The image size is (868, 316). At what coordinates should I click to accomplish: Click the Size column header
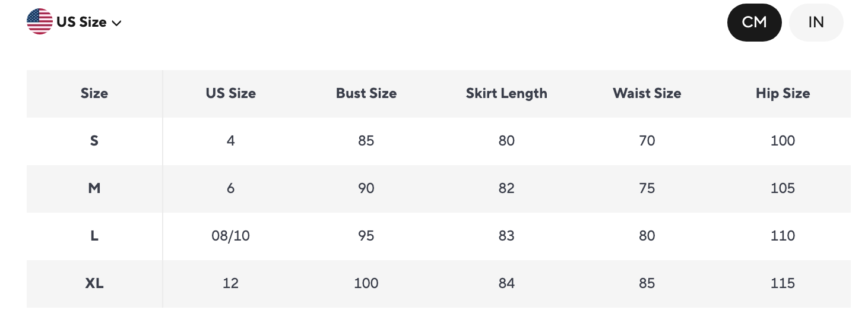[x=94, y=93]
